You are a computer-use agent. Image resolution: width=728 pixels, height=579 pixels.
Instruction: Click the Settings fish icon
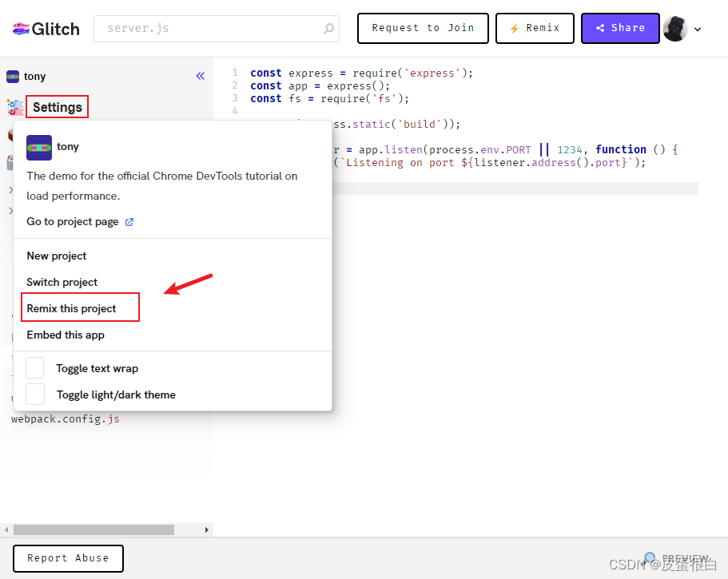click(x=15, y=107)
